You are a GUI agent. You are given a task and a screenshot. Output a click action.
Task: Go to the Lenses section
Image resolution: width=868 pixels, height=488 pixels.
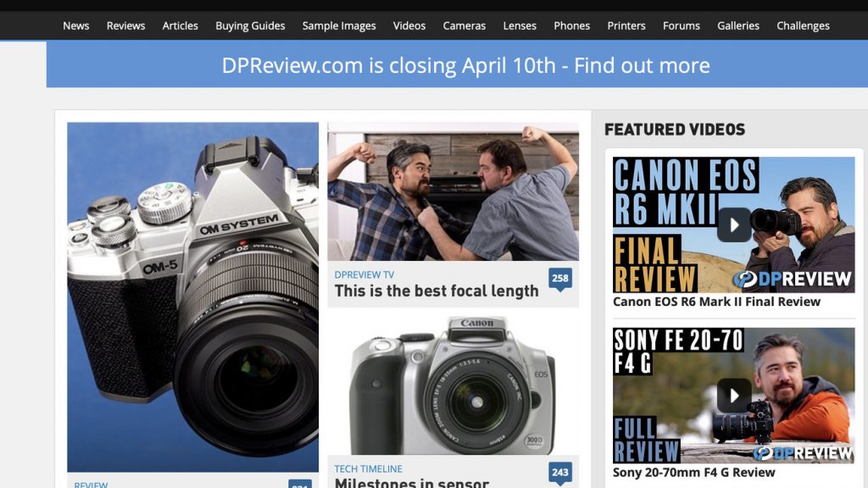click(x=520, y=25)
